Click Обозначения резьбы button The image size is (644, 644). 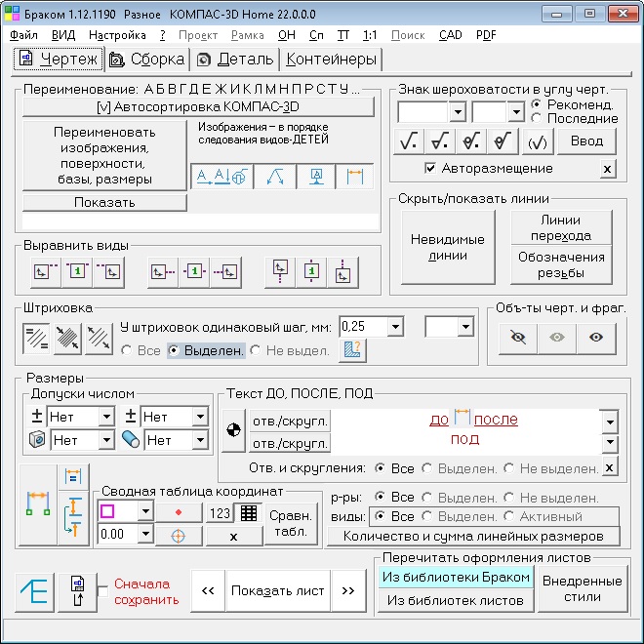click(x=561, y=264)
